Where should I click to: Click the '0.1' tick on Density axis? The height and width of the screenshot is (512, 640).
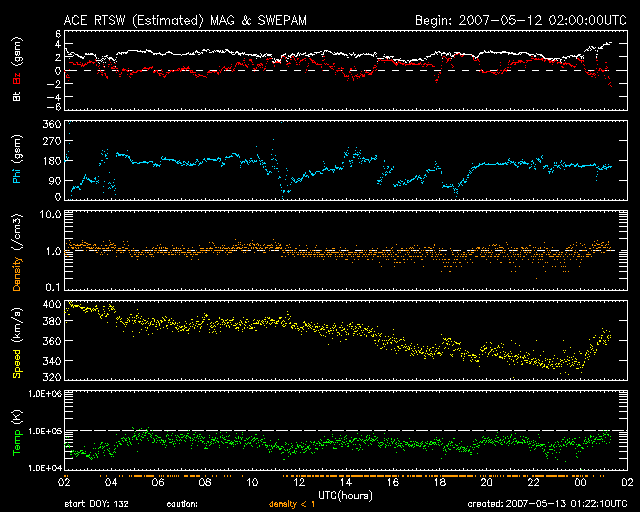coord(53,287)
